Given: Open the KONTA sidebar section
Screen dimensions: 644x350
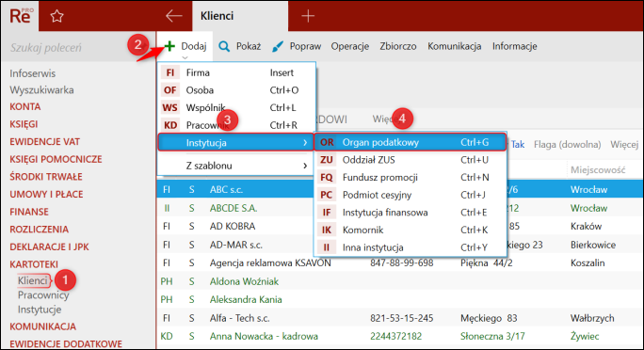Looking at the screenshot, I should click(x=25, y=106).
